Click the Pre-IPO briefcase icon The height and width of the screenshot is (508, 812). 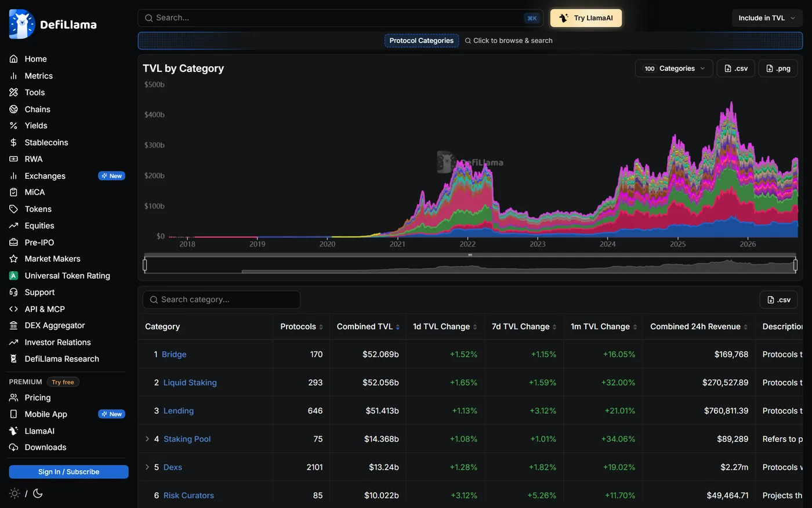[x=13, y=243]
